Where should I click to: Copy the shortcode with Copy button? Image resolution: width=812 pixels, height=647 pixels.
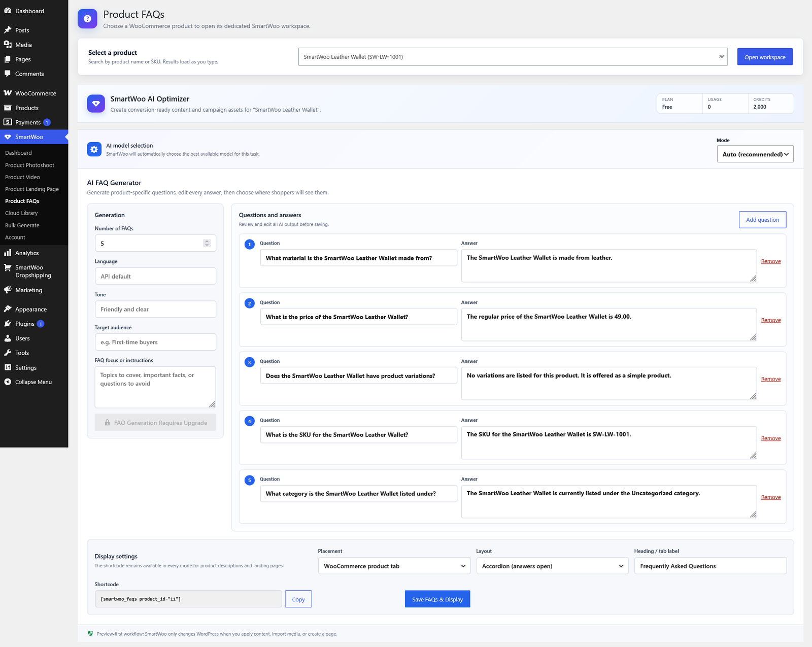298,599
